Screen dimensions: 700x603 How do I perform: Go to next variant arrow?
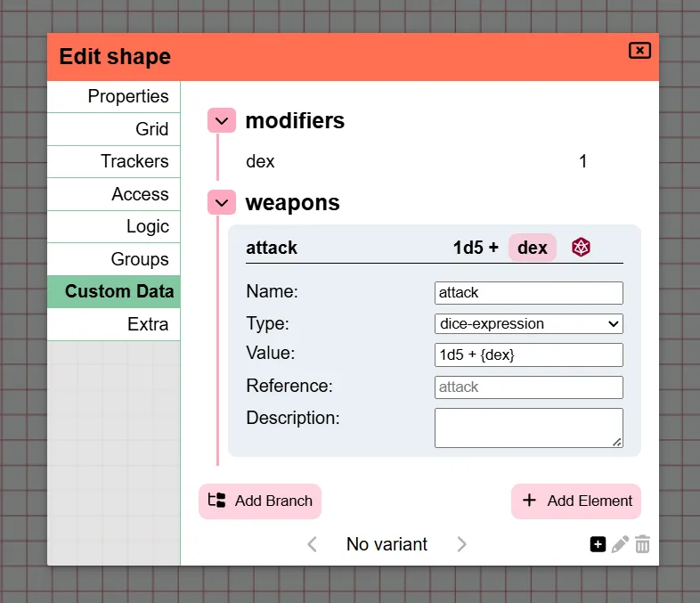coord(461,544)
